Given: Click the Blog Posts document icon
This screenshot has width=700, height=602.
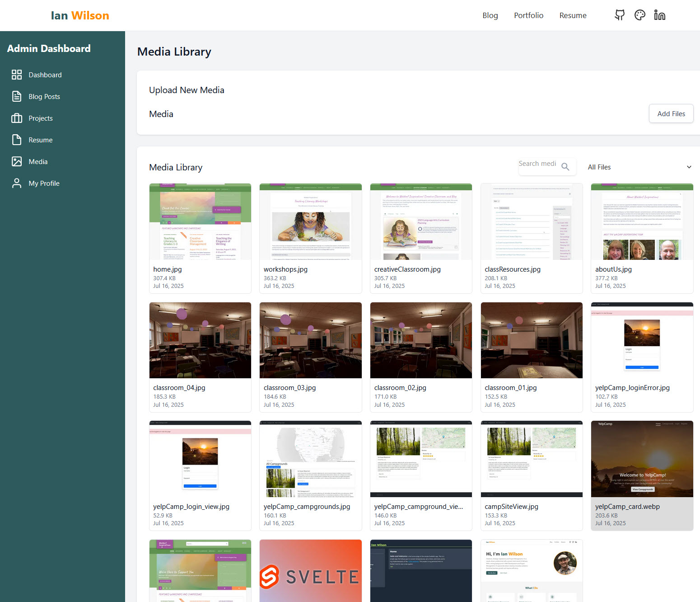Looking at the screenshot, I should tap(17, 96).
